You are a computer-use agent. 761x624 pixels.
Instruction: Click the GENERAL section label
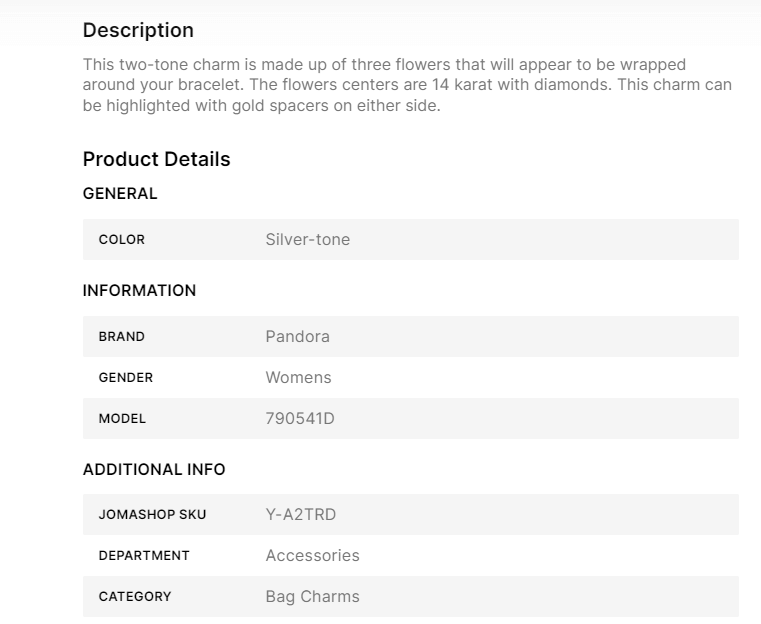point(120,194)
